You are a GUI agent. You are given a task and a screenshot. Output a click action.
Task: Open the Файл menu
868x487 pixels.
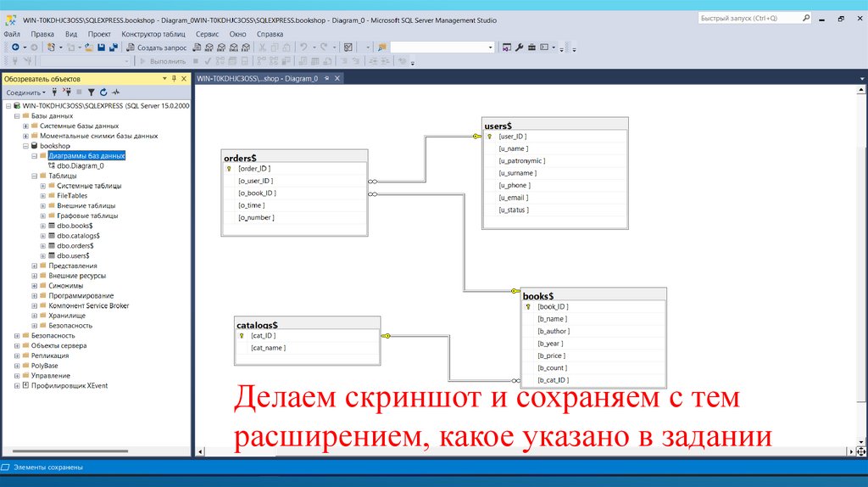tap(12, 34)
